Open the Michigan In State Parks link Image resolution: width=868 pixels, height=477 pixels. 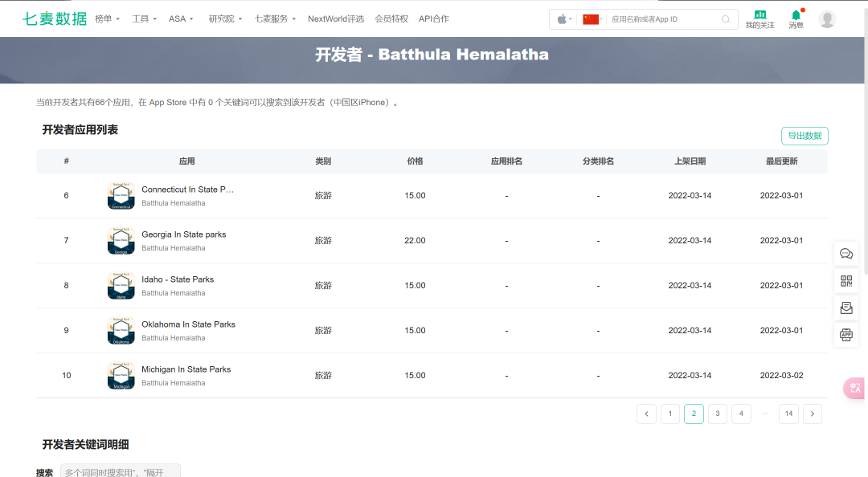tap(186, 369)
